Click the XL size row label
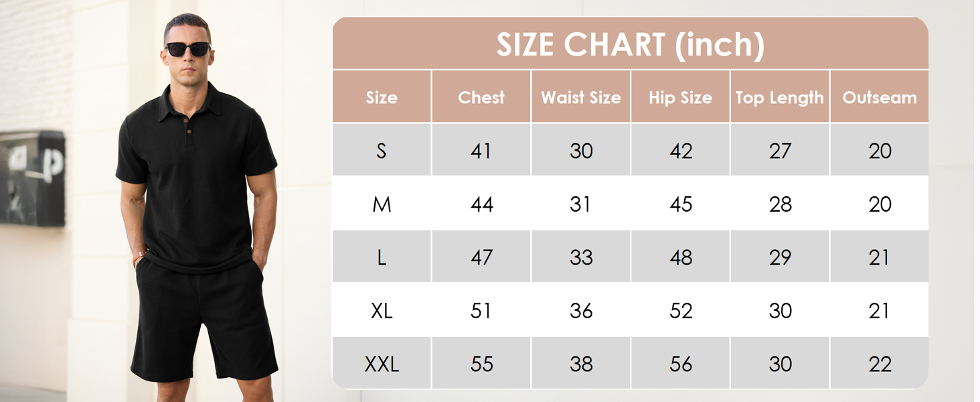 tap(382, 311)
